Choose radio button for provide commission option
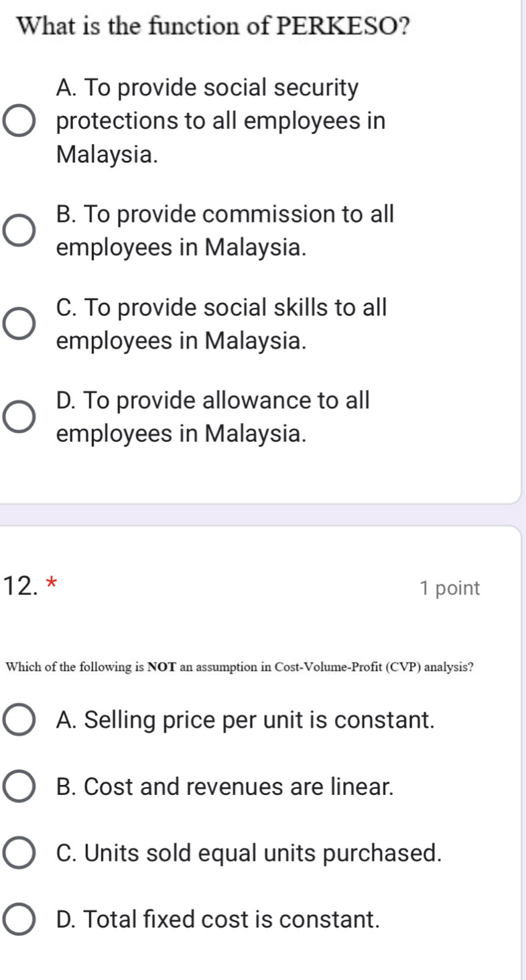Screen dimensions: 526x980 [x=19, y=231]
